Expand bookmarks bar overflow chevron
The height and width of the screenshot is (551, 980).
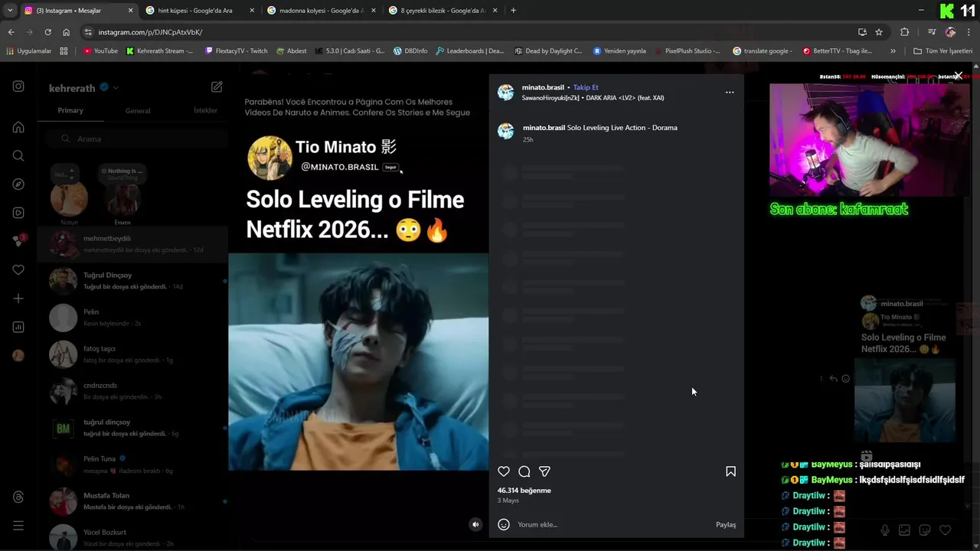(893, 51)
